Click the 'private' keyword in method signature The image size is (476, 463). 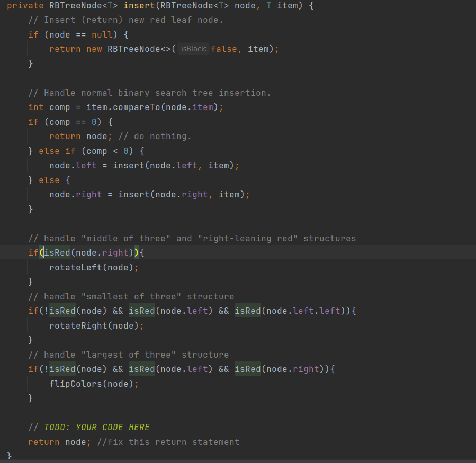(x=25, y=5)
